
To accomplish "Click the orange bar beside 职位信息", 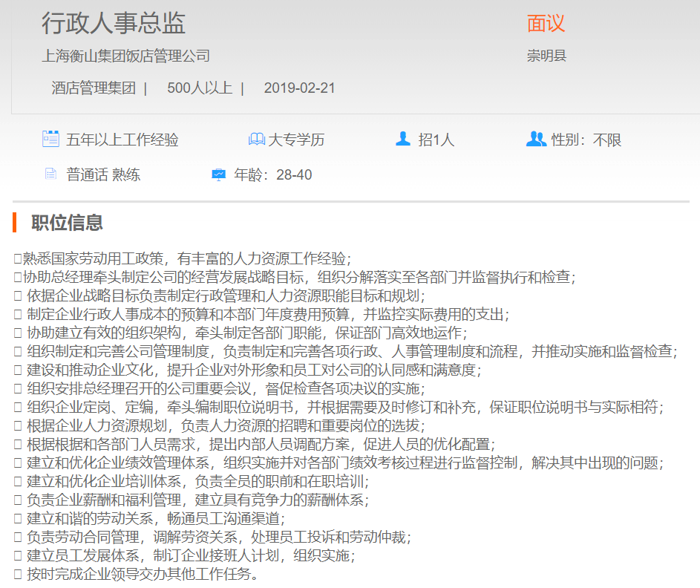I will pos(14,222).
